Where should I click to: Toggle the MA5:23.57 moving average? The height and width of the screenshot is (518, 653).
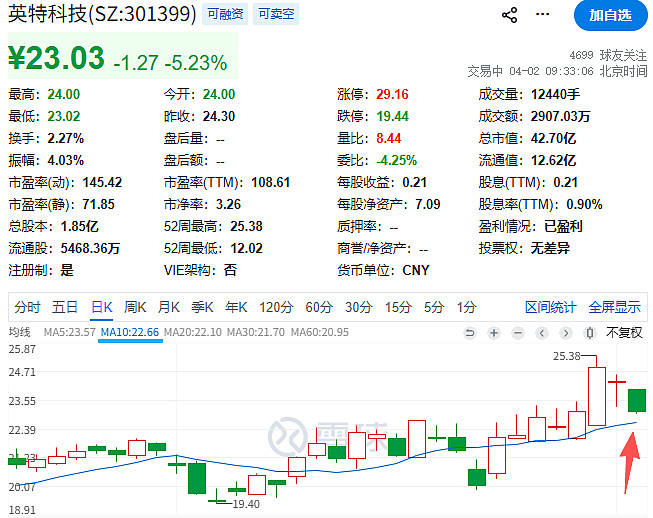coord(70,332)
